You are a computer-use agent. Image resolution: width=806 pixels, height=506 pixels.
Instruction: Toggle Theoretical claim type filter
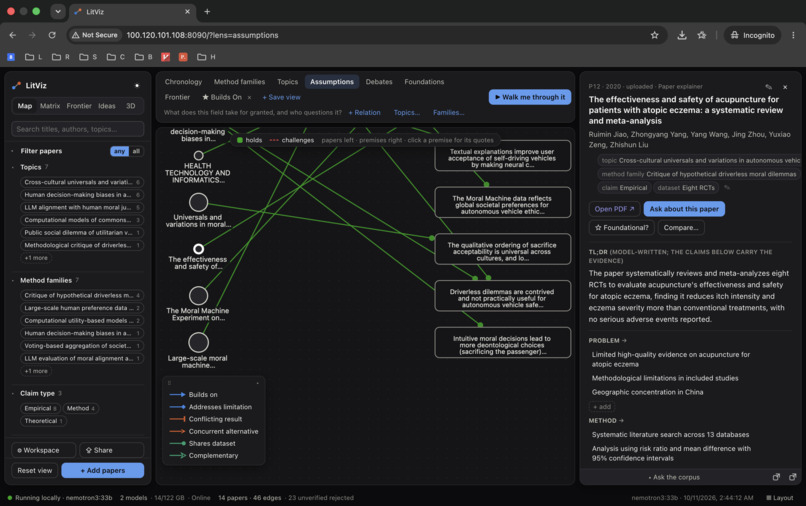click(x=43, y=421)
